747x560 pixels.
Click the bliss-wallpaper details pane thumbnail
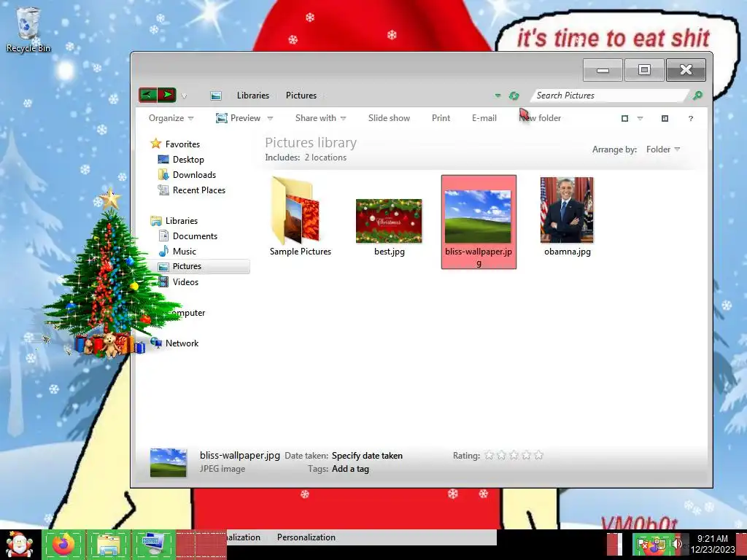point(169,462)
